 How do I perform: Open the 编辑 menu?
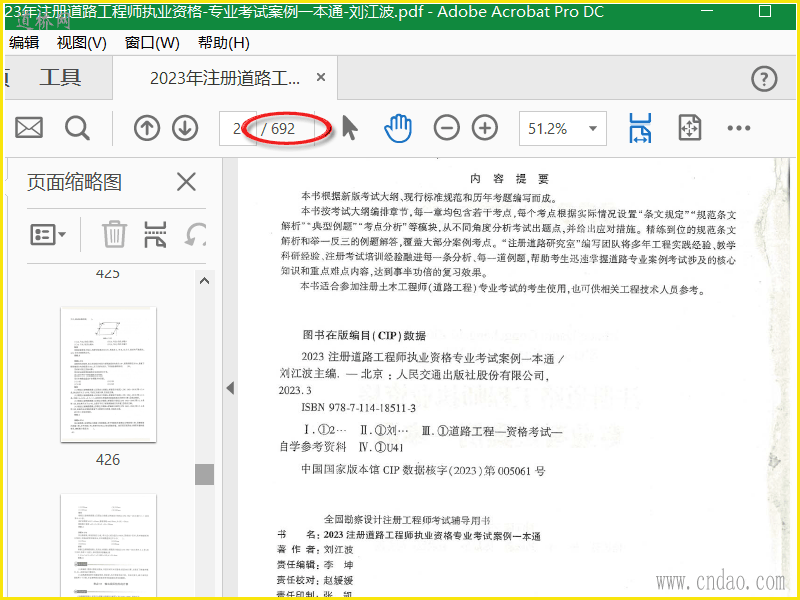click(x=24, y=42)
